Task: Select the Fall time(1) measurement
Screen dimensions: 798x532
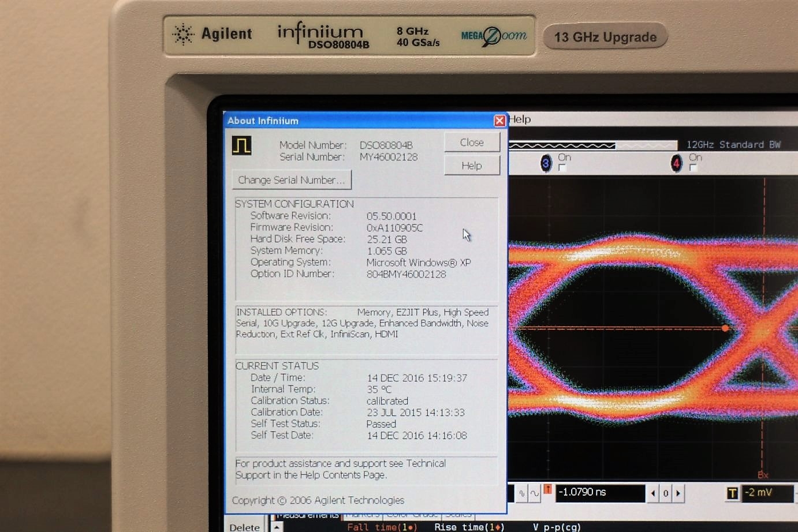Action: point(382,527)
